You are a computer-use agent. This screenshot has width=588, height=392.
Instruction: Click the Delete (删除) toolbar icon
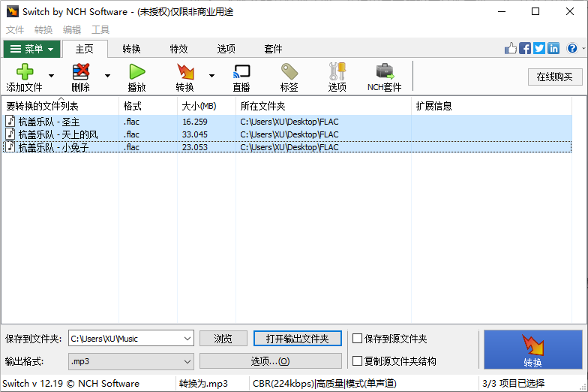click(81, 71)
